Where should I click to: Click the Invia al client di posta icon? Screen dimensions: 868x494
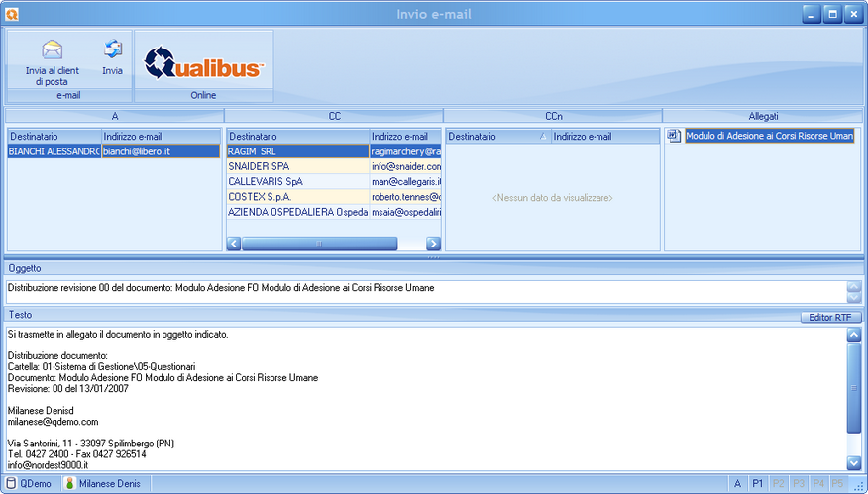(52, 50)
